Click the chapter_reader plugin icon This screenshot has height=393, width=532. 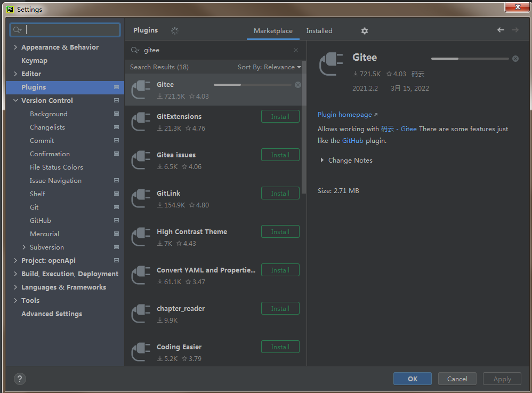(x=141, y=313)
